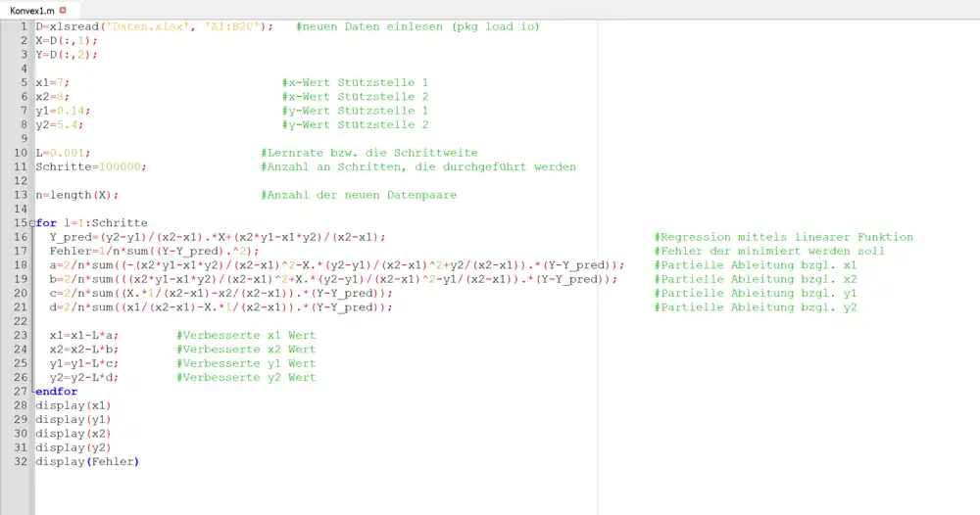Click the endfor keyword
Screen dimensions: 980x515
(x=56, y=392)
